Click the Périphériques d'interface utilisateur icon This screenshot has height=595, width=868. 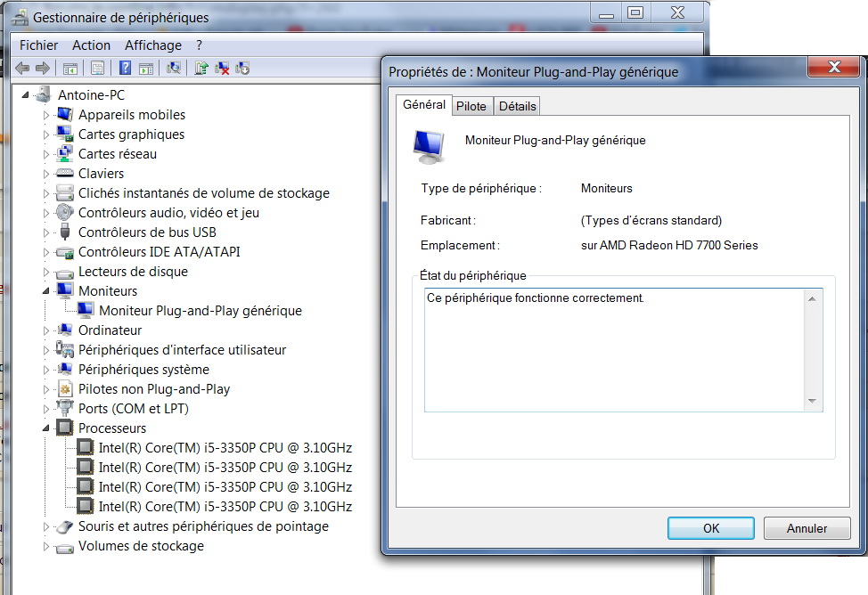(x=65, y=349)
